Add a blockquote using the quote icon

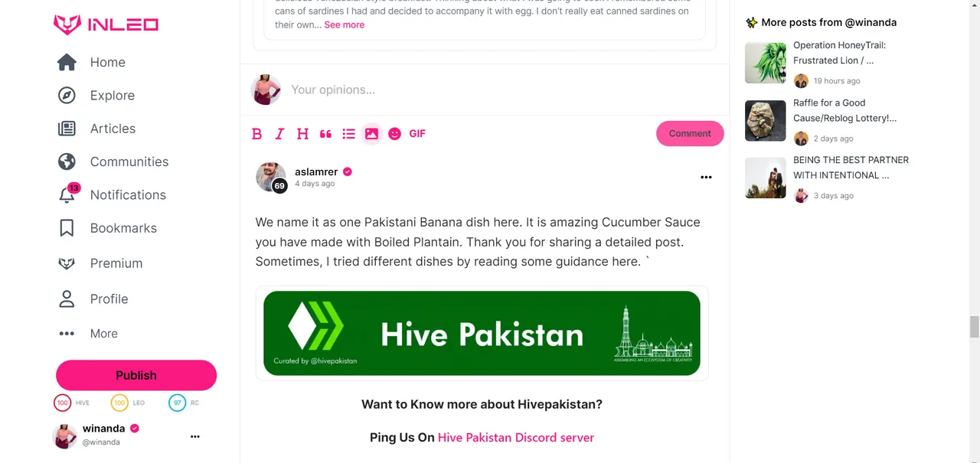click(x=325, y=134)
